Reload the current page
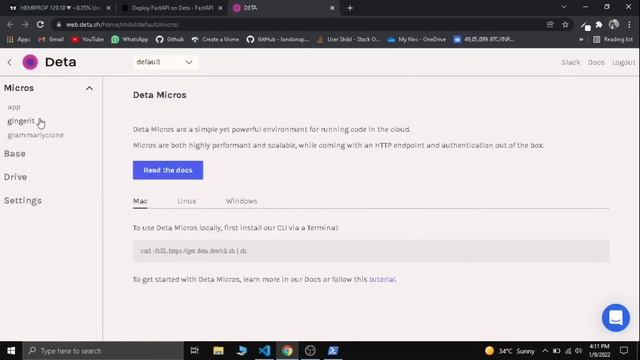 (40, 24)
